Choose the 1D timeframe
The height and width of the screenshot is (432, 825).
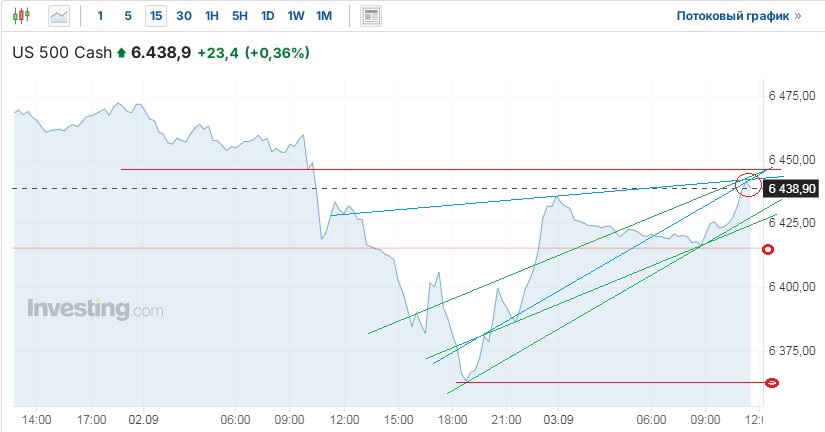267,16
